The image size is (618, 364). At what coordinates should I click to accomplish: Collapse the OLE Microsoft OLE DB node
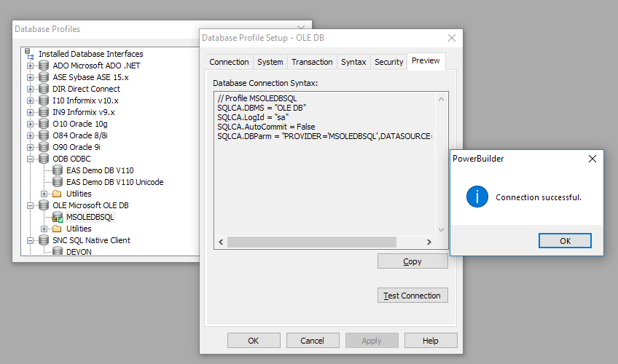(x=31, y=205)
